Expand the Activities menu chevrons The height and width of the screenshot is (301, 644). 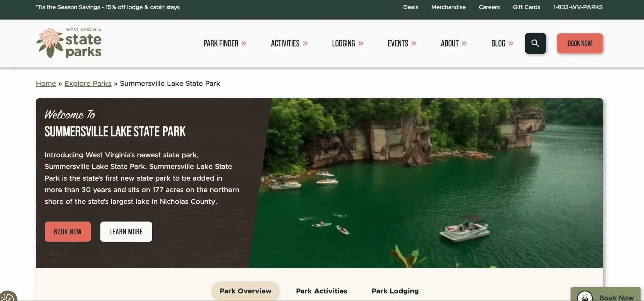(x=305, y=43)
